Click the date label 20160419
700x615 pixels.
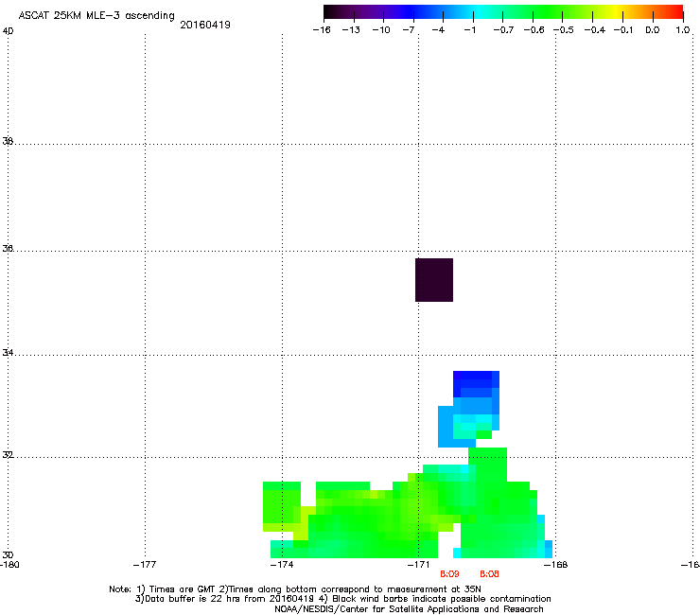[205, 25]
